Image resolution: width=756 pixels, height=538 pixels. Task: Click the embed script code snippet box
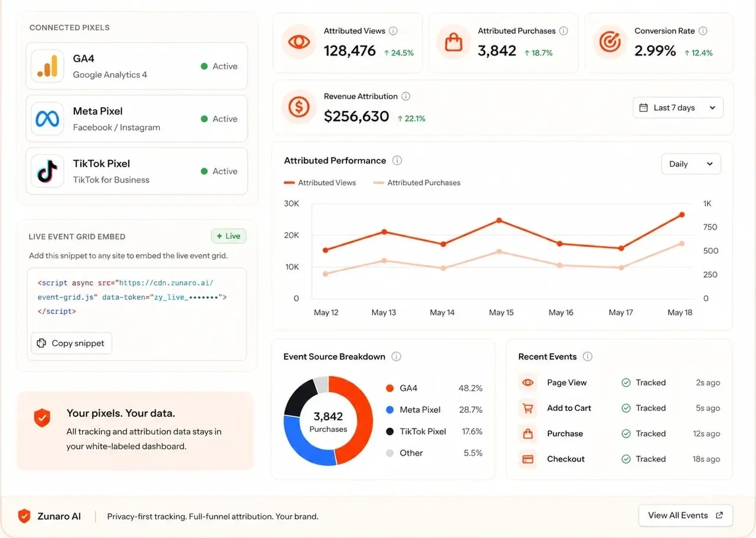pyautogui.click(x=137, y=314)
